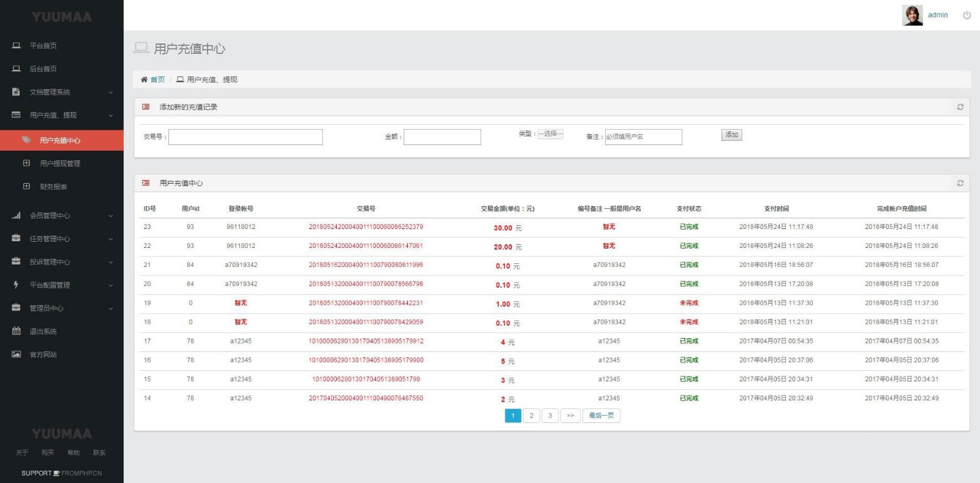Click the 退出系统 calendar icon
This screenshot has height=483, width=980.
(x=17, y=331)
